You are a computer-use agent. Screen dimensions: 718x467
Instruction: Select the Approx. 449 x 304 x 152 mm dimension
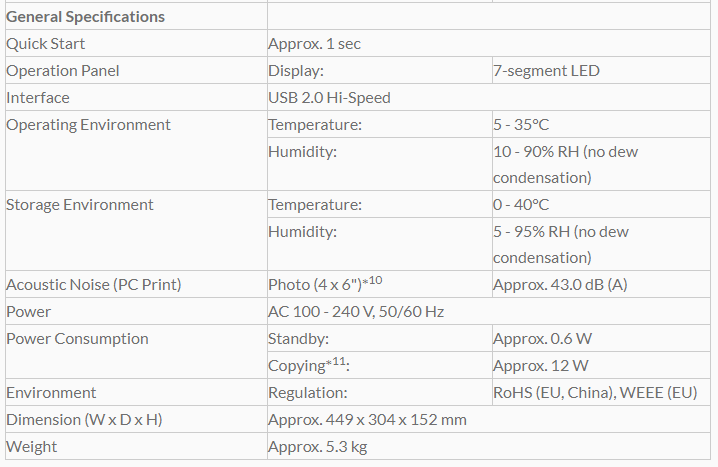[367, 420]
